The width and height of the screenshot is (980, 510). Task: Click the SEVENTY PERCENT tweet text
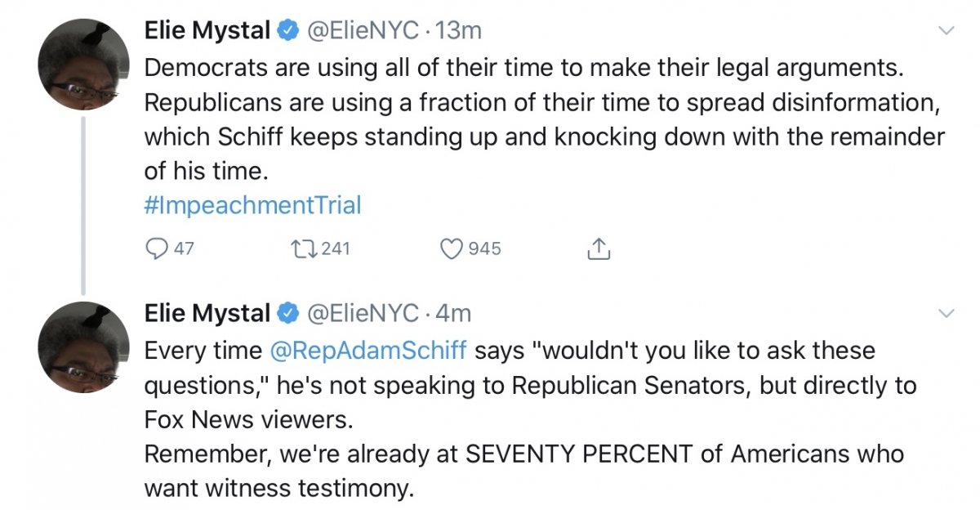click(x=524, y=454)
